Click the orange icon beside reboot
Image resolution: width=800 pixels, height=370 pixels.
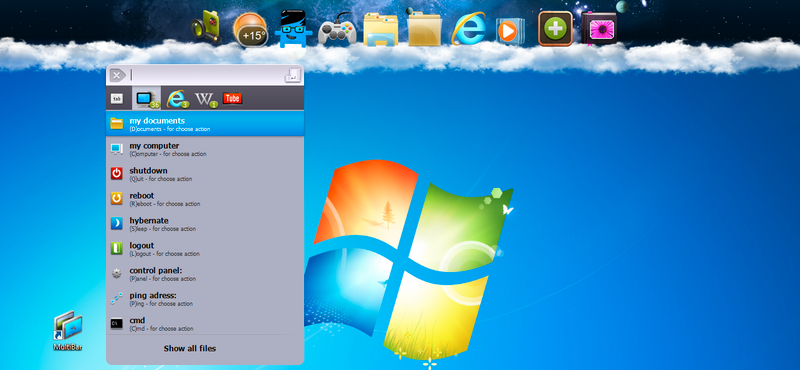117,199
